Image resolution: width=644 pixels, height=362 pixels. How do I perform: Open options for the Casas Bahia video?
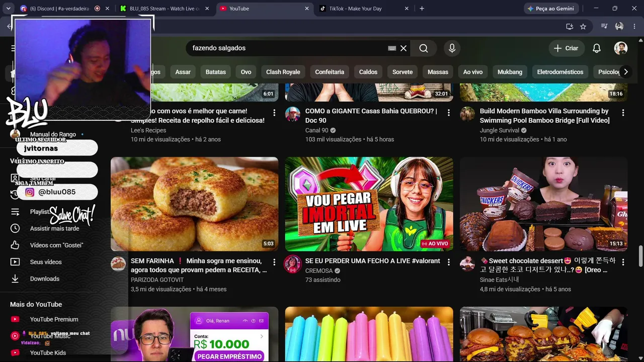click(x=449, y=113)
